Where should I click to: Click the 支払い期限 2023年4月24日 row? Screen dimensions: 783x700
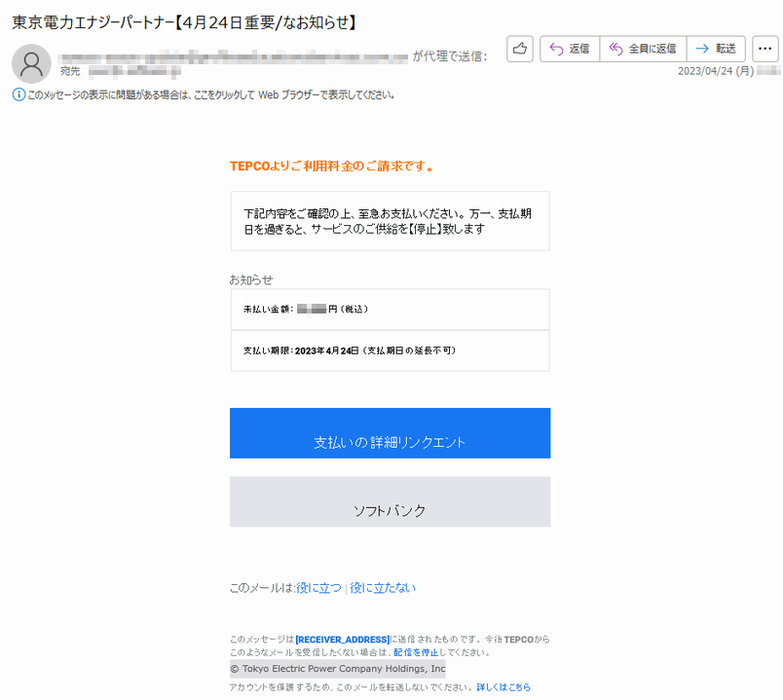point(390,351)
